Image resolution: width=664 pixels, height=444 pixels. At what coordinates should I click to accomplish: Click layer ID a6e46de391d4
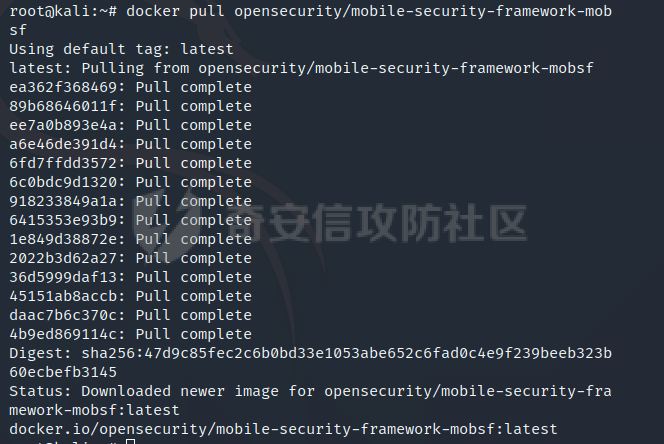(63, 144)
